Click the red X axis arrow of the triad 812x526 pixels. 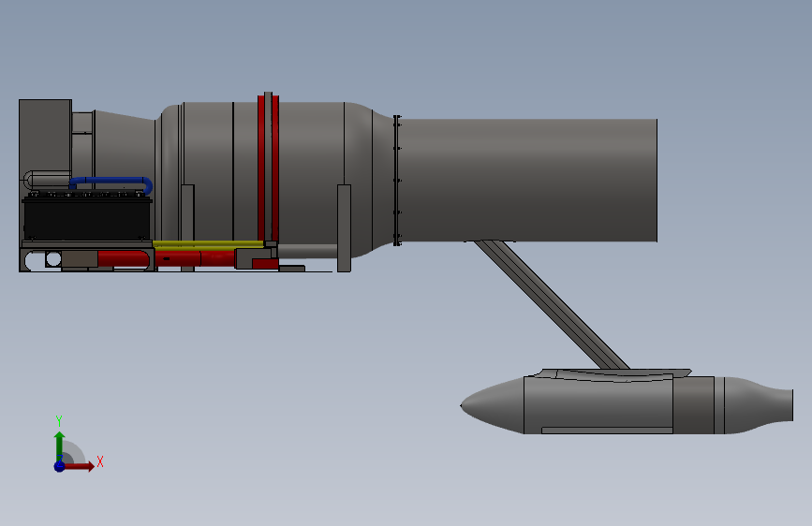coord(79,466)
